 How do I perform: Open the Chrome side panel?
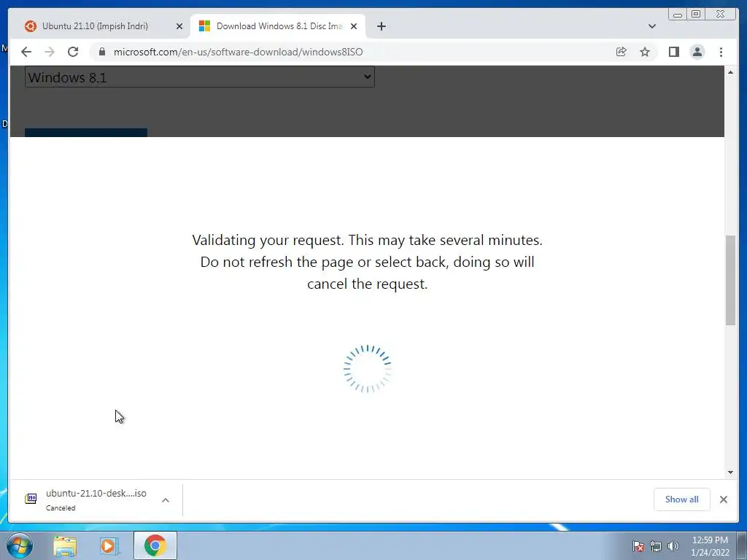point(673,52)
